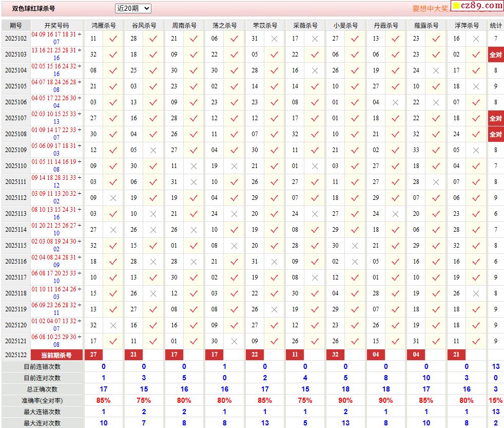Click the cross mark in 谷风杀号 row 2025109

point(153,150)
